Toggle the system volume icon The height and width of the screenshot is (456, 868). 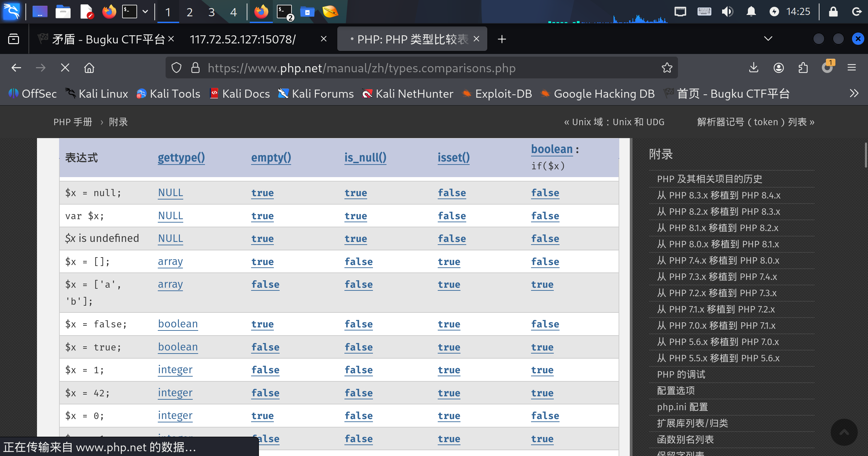(x=727, y=12)
